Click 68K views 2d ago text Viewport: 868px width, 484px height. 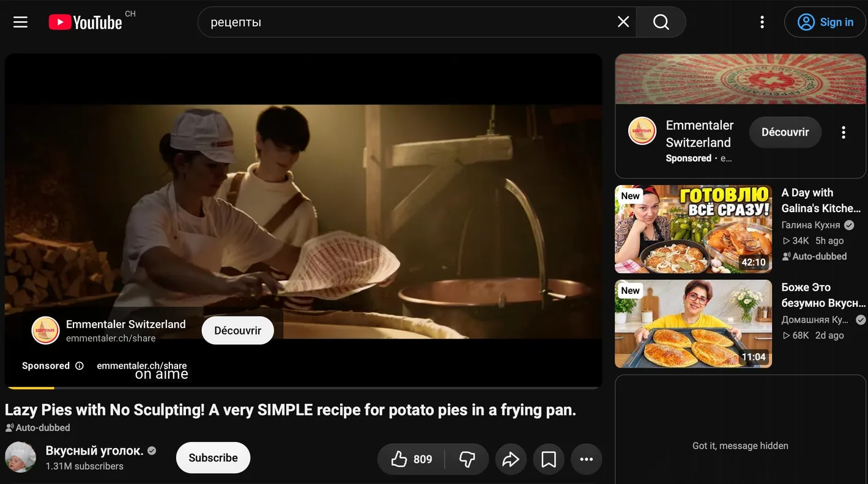pyautogui.click(x=814, y=335)
